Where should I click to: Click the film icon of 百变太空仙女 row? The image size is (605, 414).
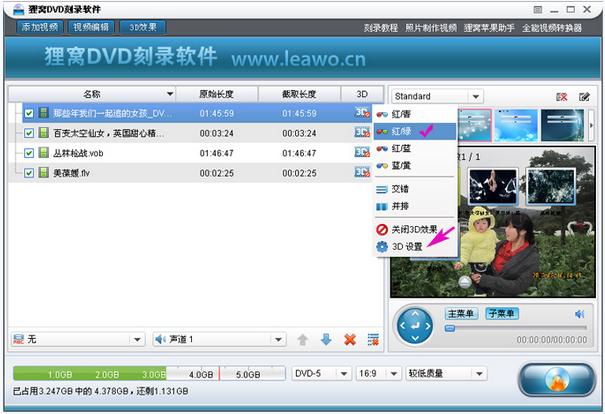pos(44,133)
